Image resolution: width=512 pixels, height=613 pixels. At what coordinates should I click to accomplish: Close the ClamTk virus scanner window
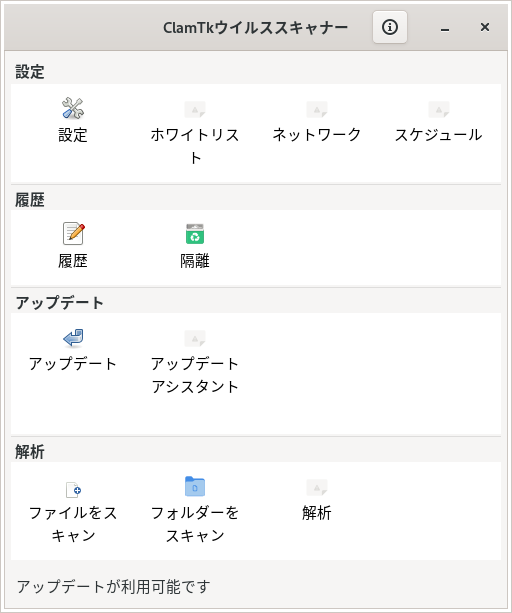pos(485,27)
